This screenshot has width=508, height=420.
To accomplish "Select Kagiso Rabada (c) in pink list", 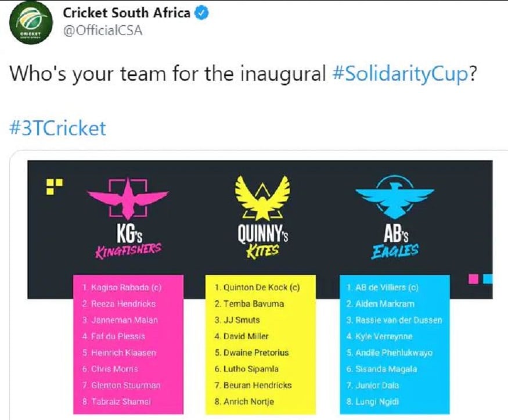I will pyautogui.click(x=122, y=288).
